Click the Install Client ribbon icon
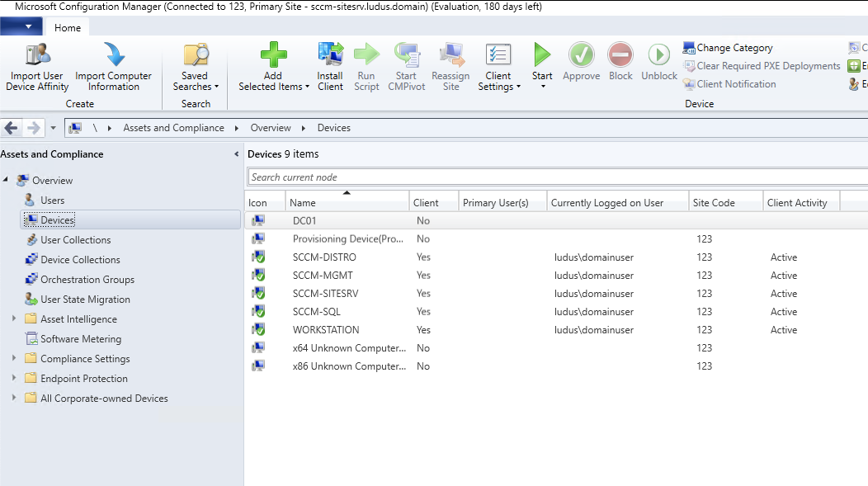Image resolution: width=868 pixels, height=486 pixels. click(x=330, y=55)
